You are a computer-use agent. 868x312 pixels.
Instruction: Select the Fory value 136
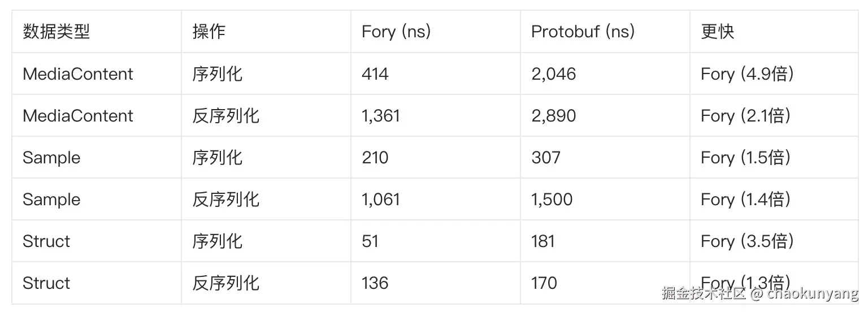click(375, 283)
